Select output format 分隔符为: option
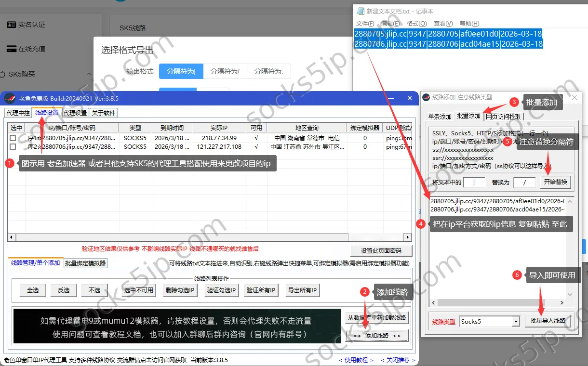This screenshot has height=366, width=588. 269,71
